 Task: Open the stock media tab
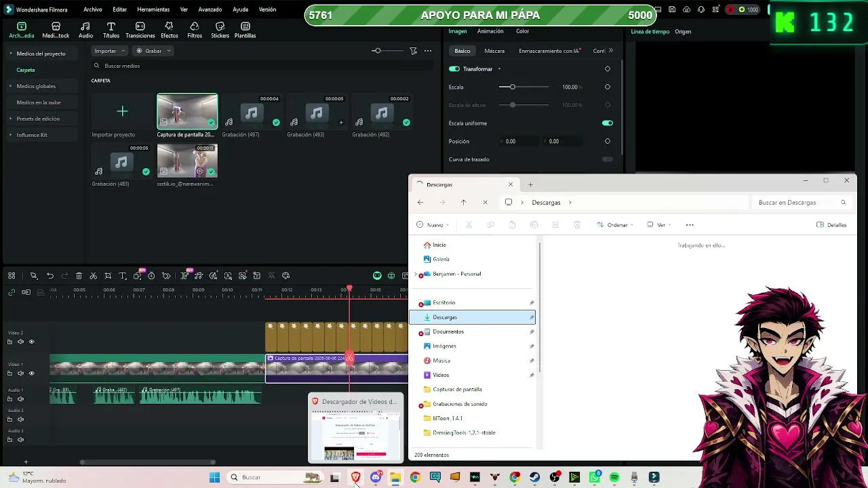[56, 30]
